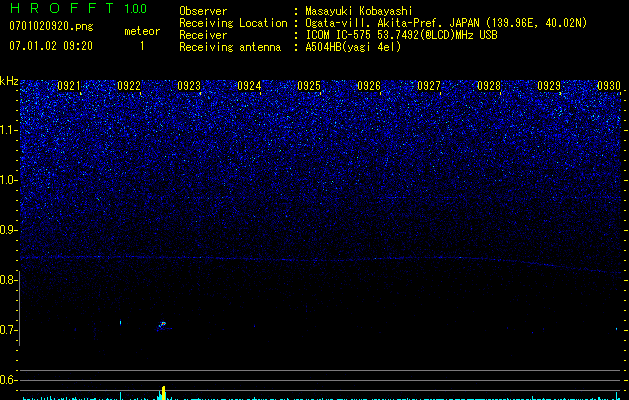
Task: Click the Receiving antenna label
Action: [x=230, y=47]
